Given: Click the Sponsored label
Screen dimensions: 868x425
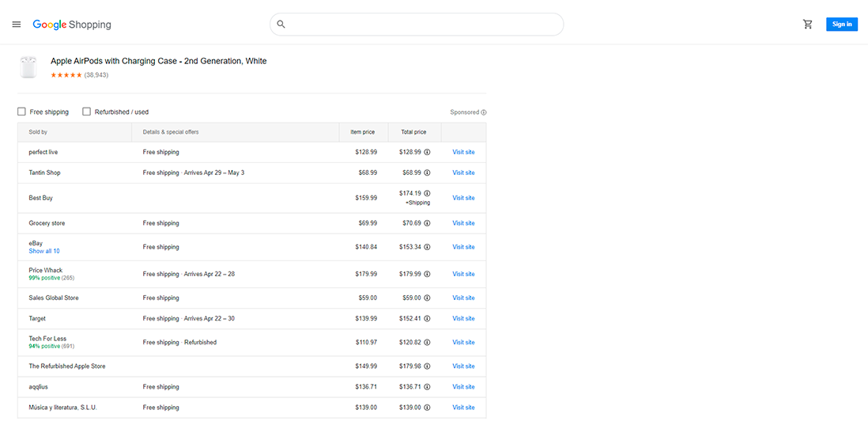Looking at the screenshot, I should click(x=465, y=112).
